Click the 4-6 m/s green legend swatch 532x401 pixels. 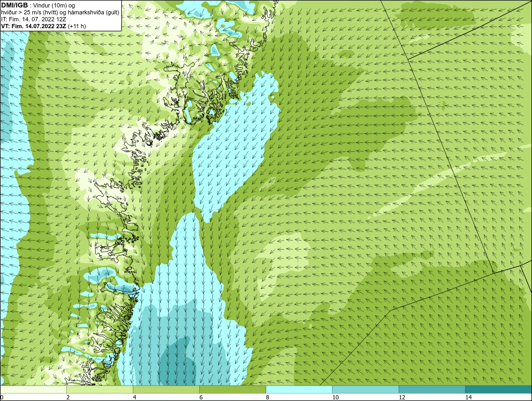click(166, 389)
